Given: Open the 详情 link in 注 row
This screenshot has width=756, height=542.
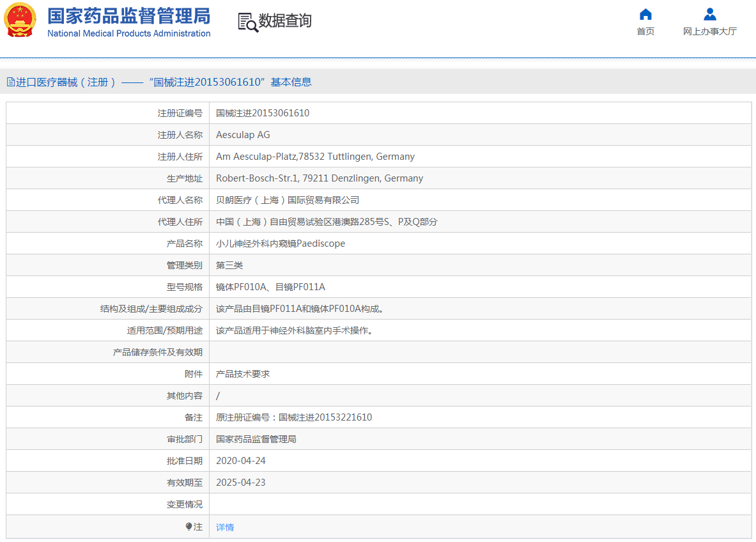Looking at the screenshot, I should click(x=225, y=527).
